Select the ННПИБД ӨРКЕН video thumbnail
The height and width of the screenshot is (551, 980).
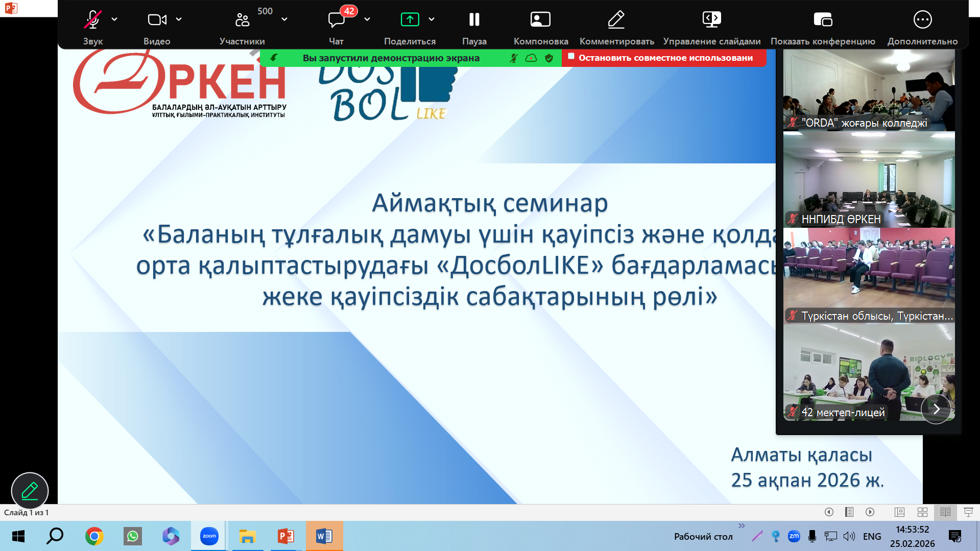point(869,180)
